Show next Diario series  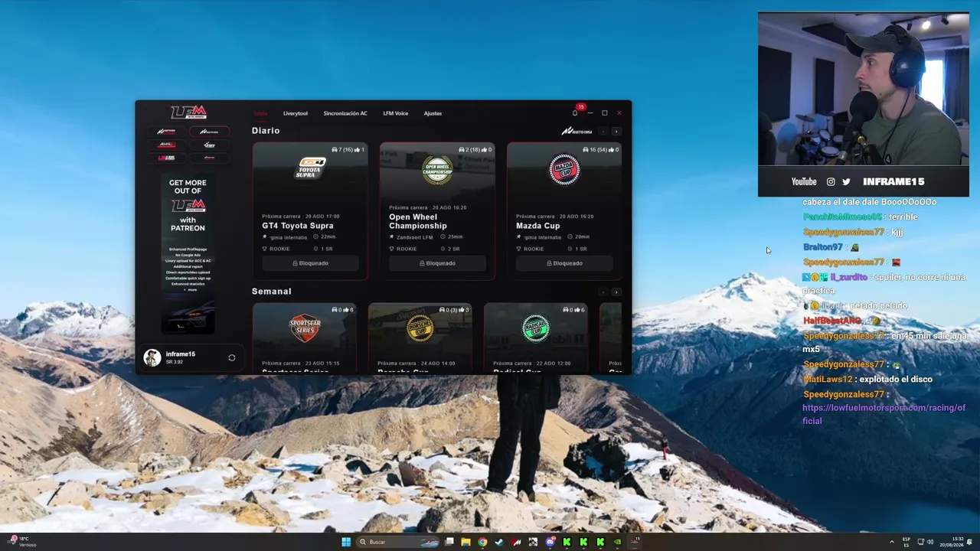click(x=616, y=132)
